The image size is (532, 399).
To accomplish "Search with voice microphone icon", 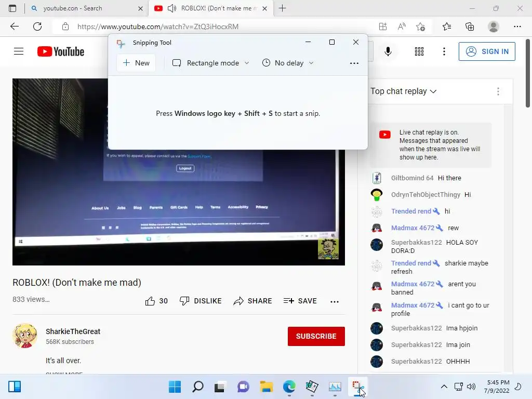I will 388,51.
